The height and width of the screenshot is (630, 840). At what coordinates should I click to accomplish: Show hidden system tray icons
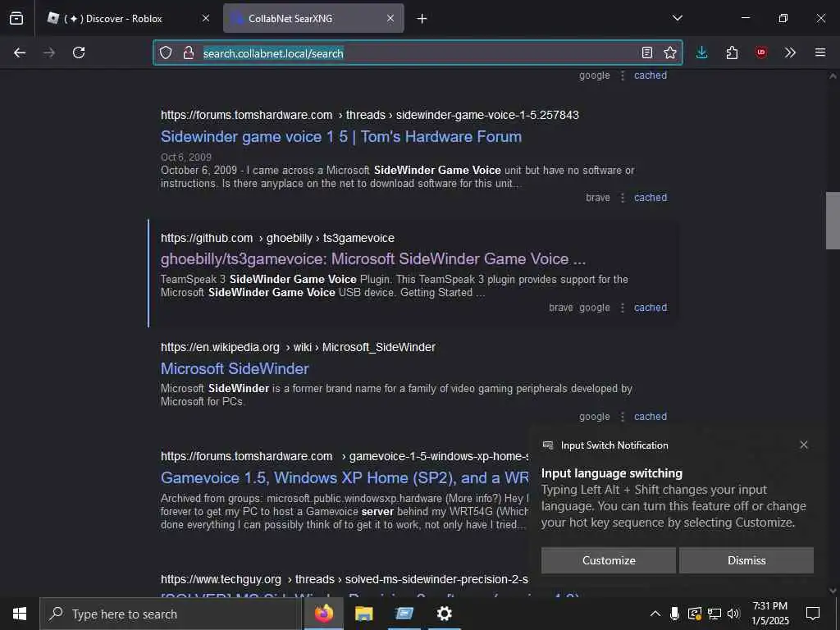[655, 614]
